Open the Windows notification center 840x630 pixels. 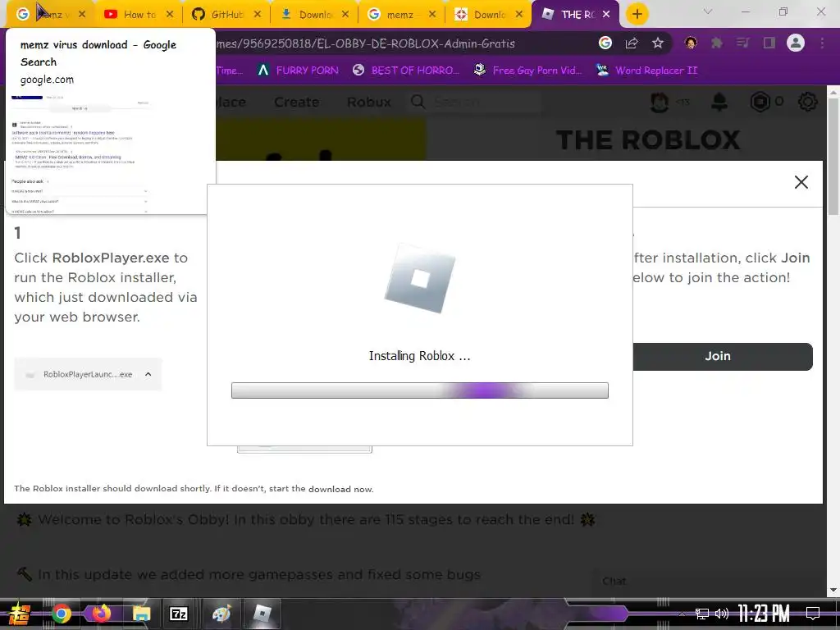point(813,614)
